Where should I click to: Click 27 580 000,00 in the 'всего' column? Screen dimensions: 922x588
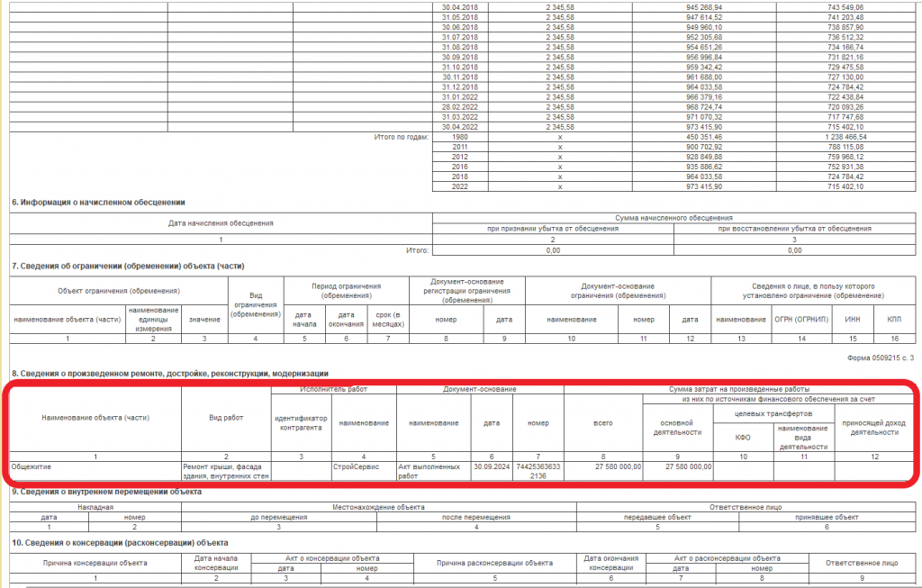618,466
